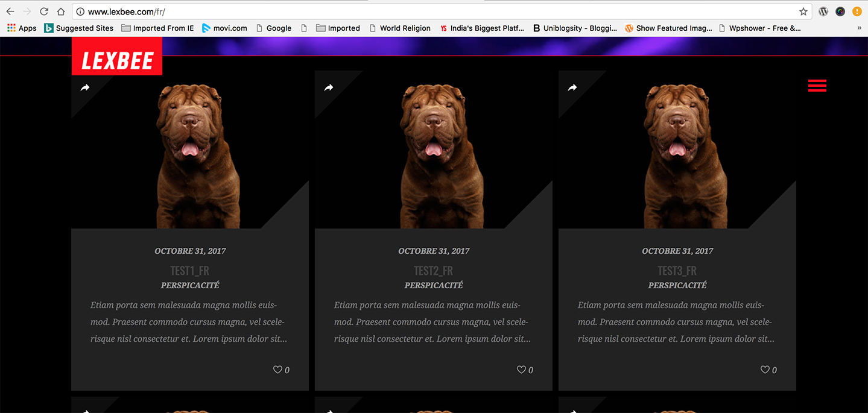Viewport: 868px width, 413px height.
Task: Open the red hamburger menu
Action: [x=817, y=86]
